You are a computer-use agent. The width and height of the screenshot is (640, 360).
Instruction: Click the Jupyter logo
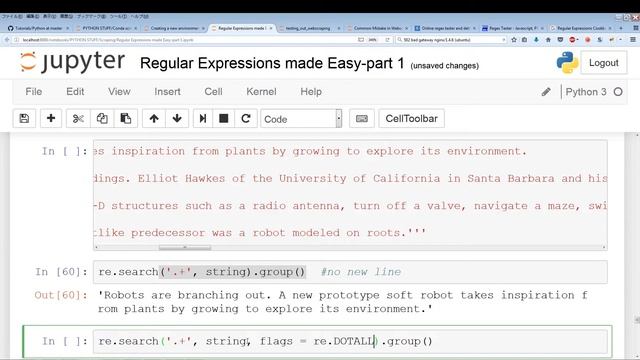[x=73, y=62]
